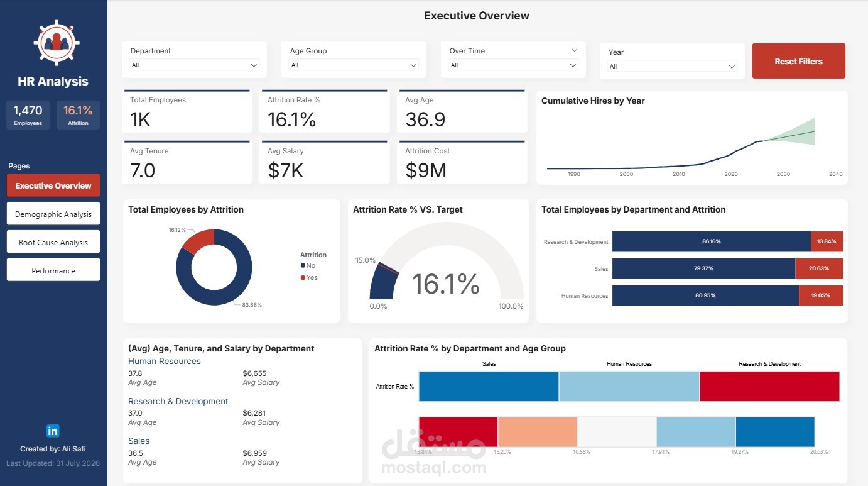Click the 16.1% value in the gauge
This screenshot has height=486, width=868.
pos(446,284)
